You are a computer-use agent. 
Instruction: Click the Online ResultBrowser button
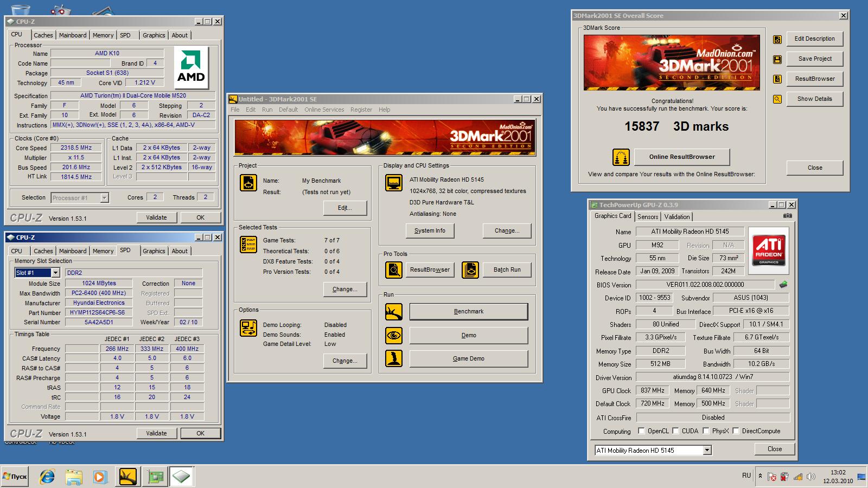coord(682,157)
